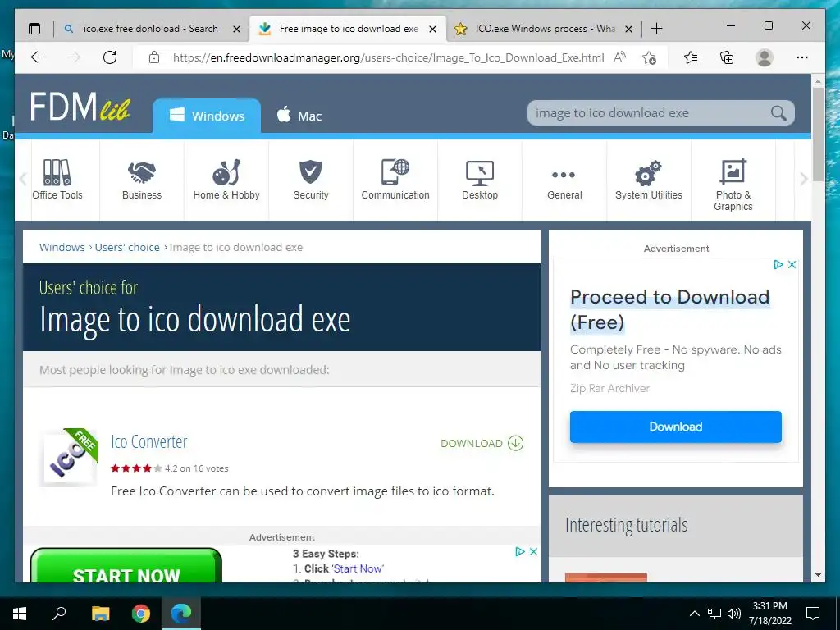
Task: Open the System Utilities category
Action: [x=649, y=180]
